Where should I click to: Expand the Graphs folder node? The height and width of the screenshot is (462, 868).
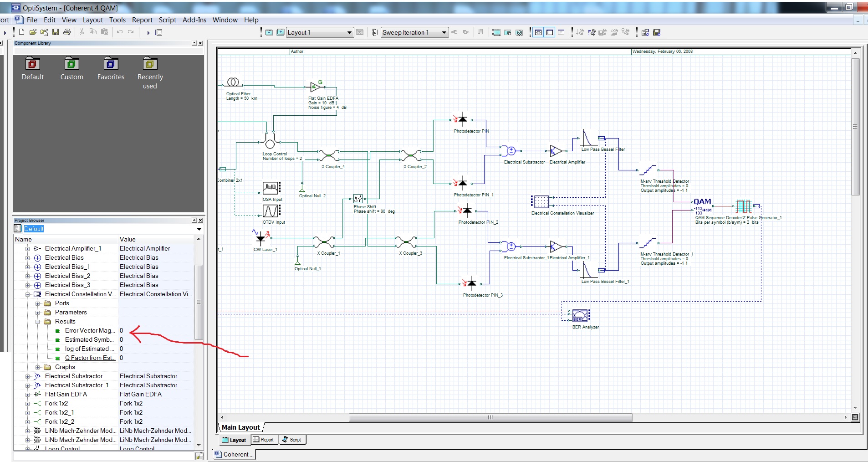38,367
